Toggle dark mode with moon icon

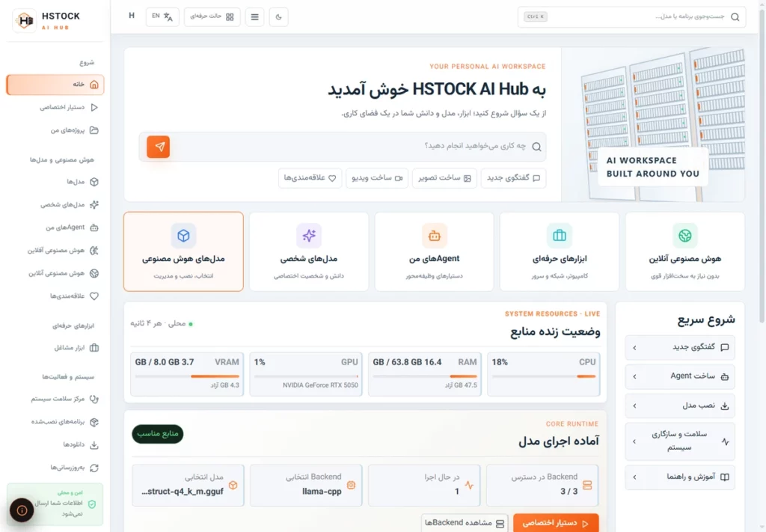pyautogui.click(x=278, y=16)
